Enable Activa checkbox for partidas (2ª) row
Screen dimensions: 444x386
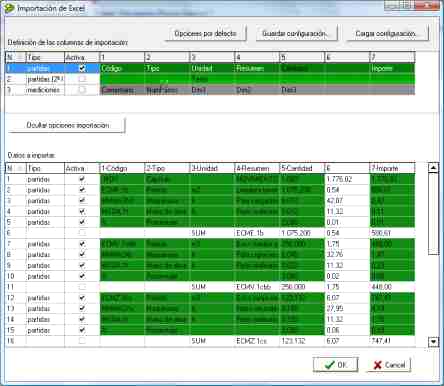[82, 79]
